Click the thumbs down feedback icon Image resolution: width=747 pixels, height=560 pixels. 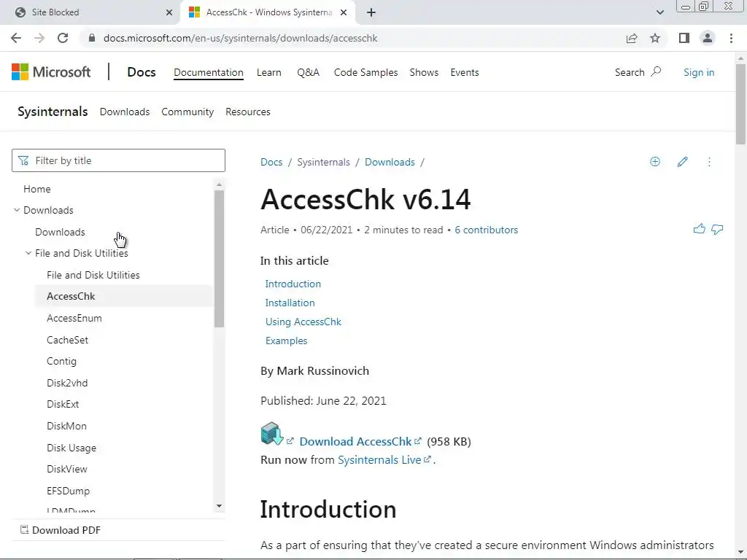tap(717, 229)
